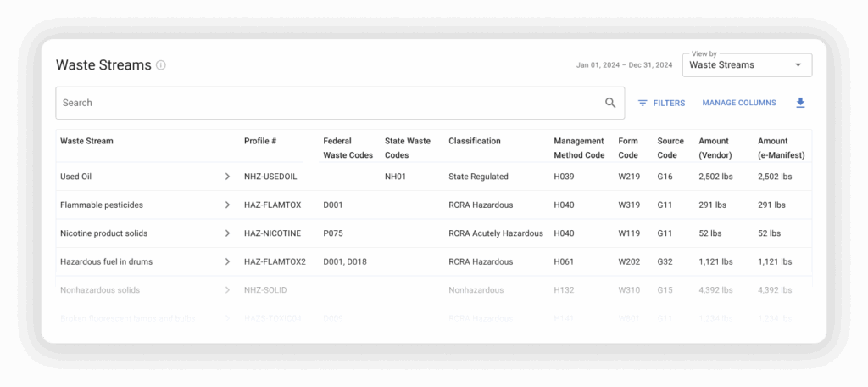Click the Manage Columns button

(738, 103)
